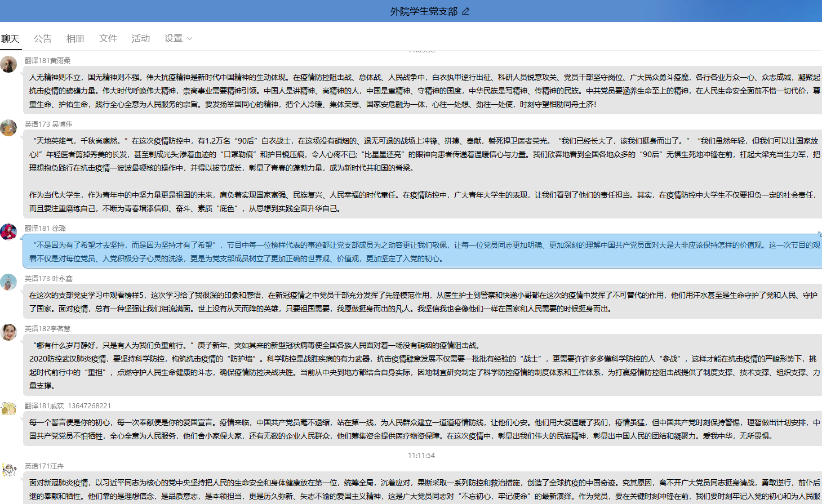Click sender name 英语173 吴博伟
Image resolution: width=822 pixels, height=504 pixels.
pos(48,124)
